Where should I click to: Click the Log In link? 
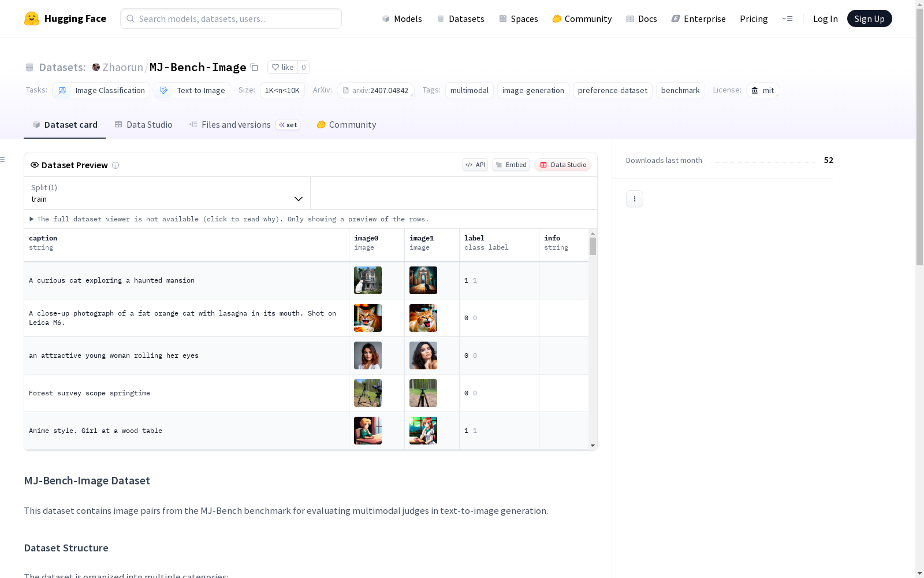tap(825, 18)
